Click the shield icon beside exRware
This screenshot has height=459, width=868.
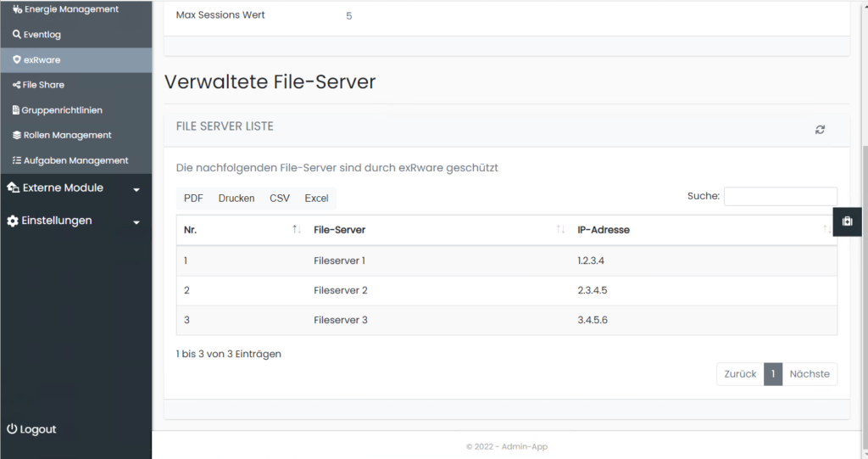click(x=17, y=59)
